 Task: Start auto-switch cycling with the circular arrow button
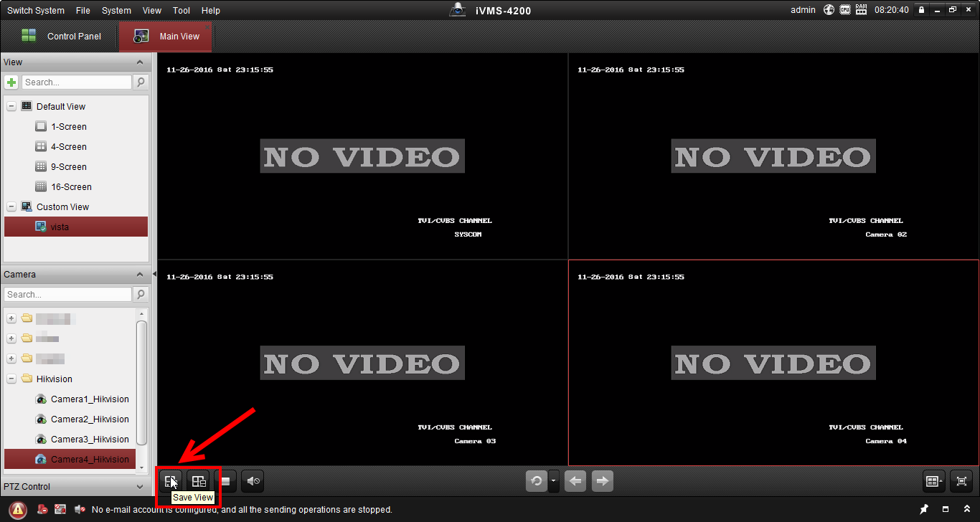(x=536, y=481)
